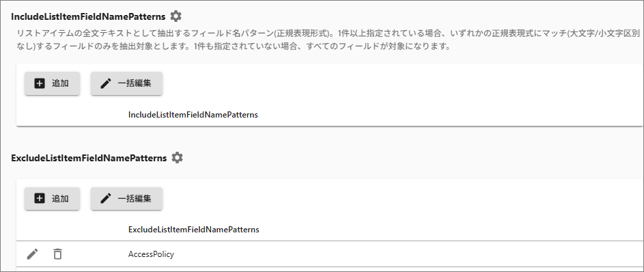Open settings gear beside ExcludeListItemFieldNamePatterns heading

point(177,158)
